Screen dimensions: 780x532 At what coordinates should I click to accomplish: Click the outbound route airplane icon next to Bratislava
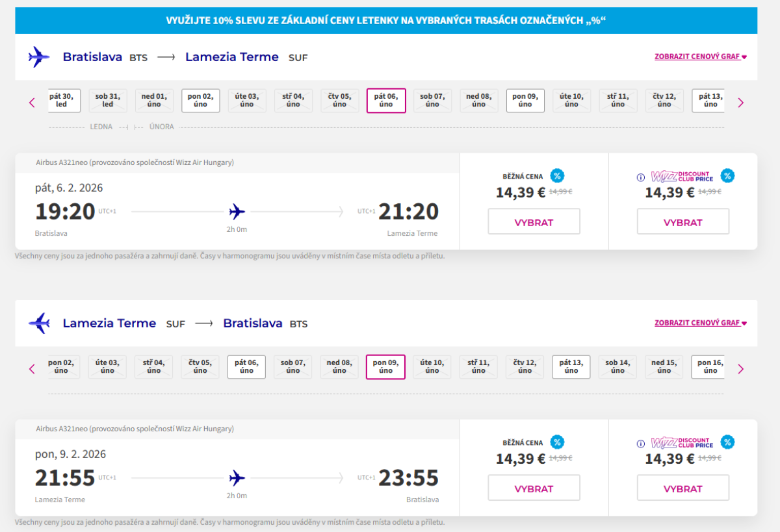coord(39,57)
